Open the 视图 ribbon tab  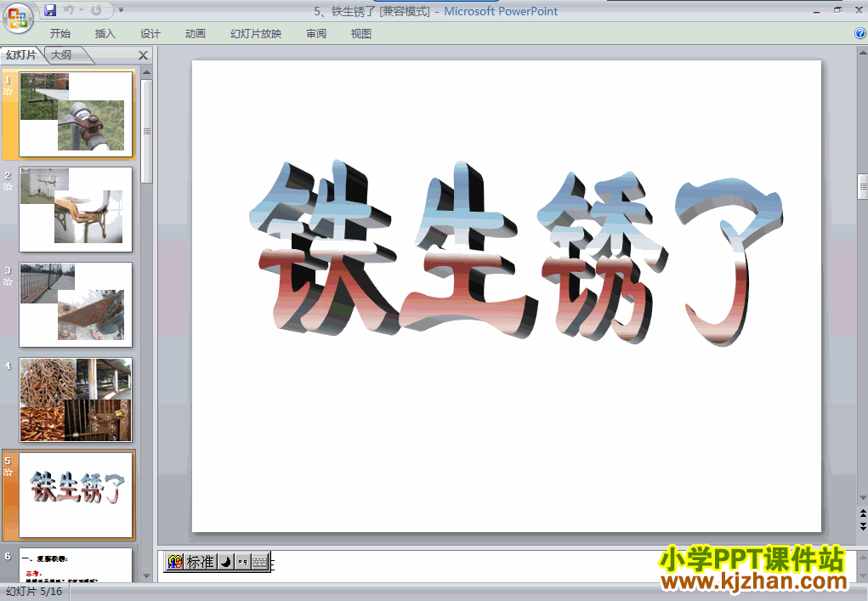click(361, 34)
